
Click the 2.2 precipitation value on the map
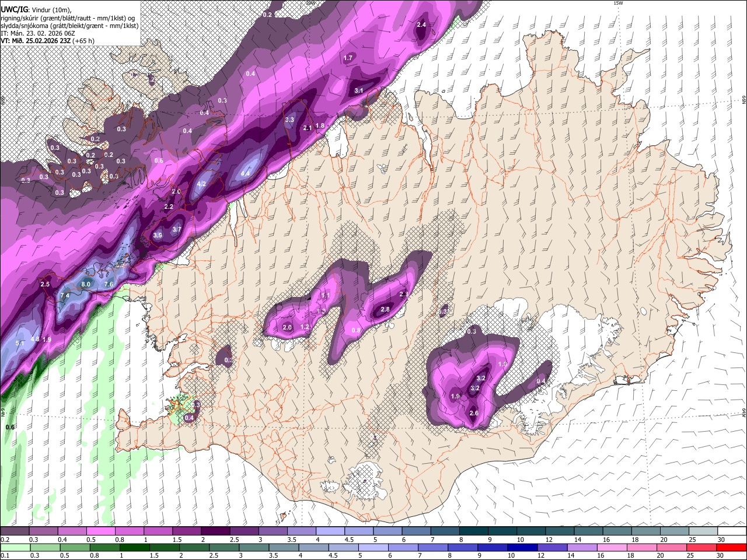pos(169,207)
